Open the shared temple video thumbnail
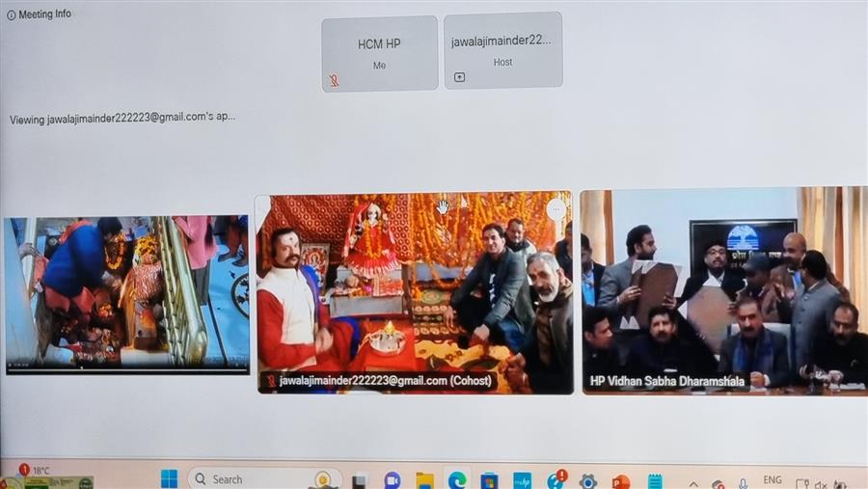 click(126, 294)
